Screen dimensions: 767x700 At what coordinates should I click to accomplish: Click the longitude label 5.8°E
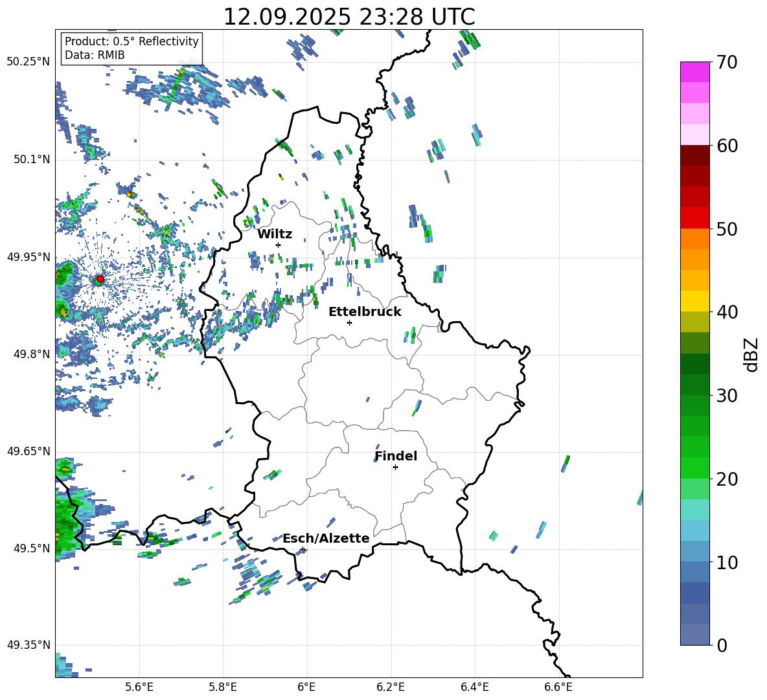point(223,687)
